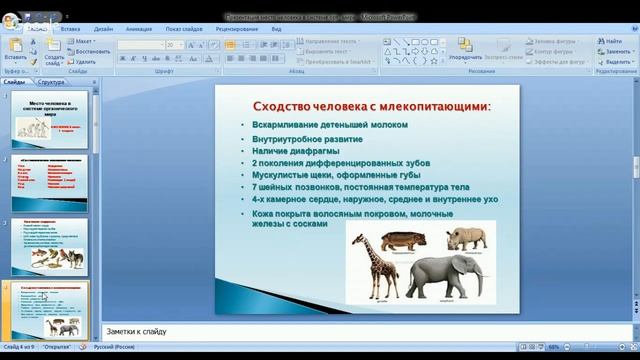Image resolution: width=640 pixels, height=360 pixels.
Task: Open the Select (Выделить) dropdown
Action: coord(616,62)
